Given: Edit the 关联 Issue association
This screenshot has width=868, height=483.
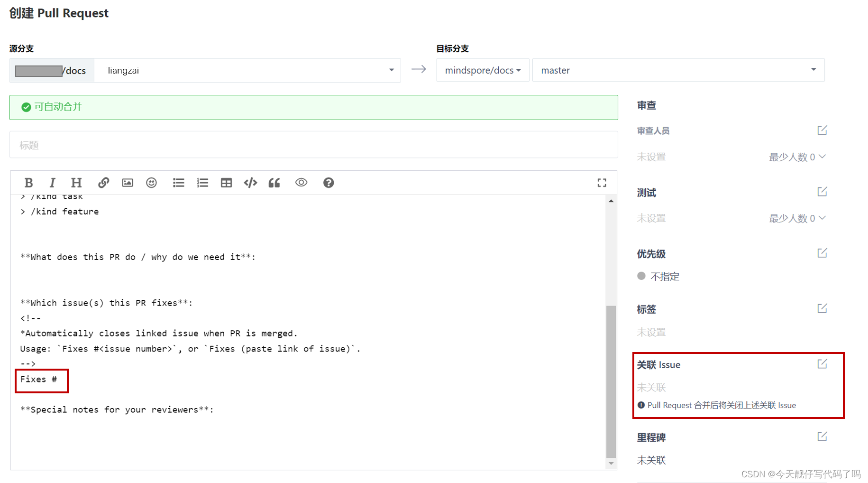Looking at the screenshot, I should coord(822,364).
